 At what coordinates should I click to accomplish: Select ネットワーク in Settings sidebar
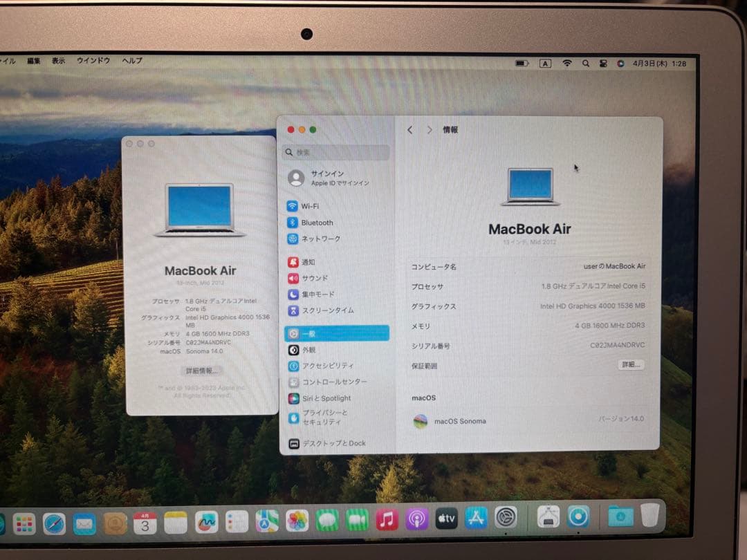[336, 239]
